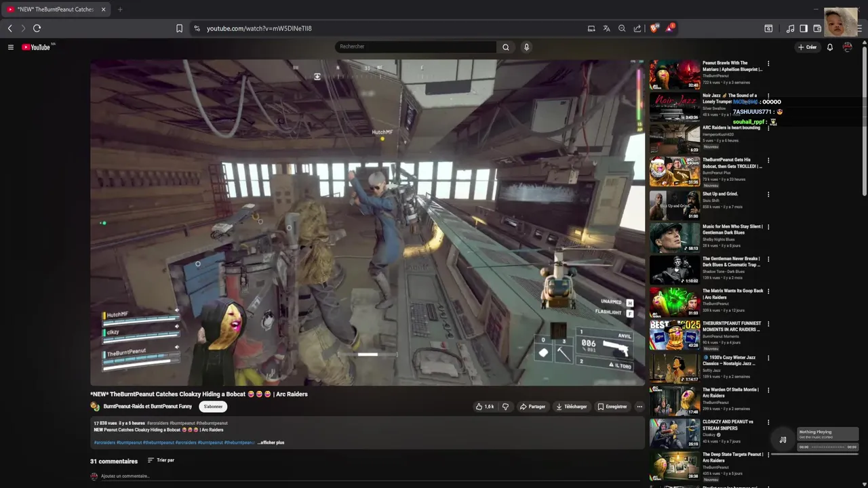Go back with browser back arrow

click(9, 28)
